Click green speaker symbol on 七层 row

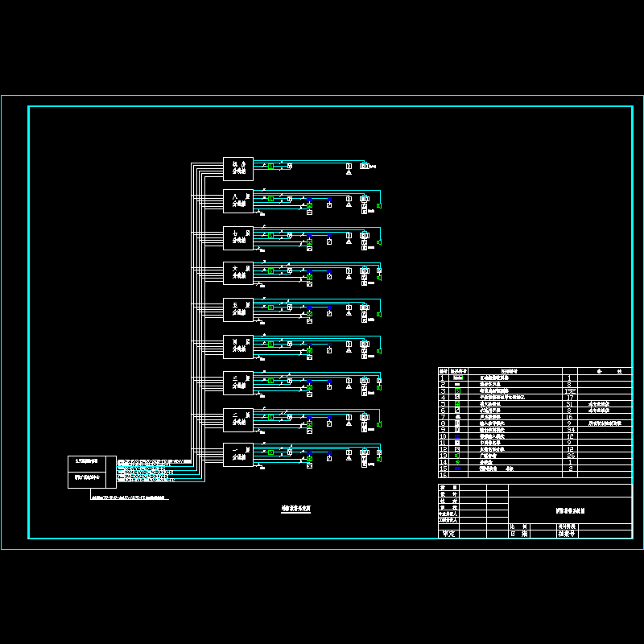(x=379, y=242)
